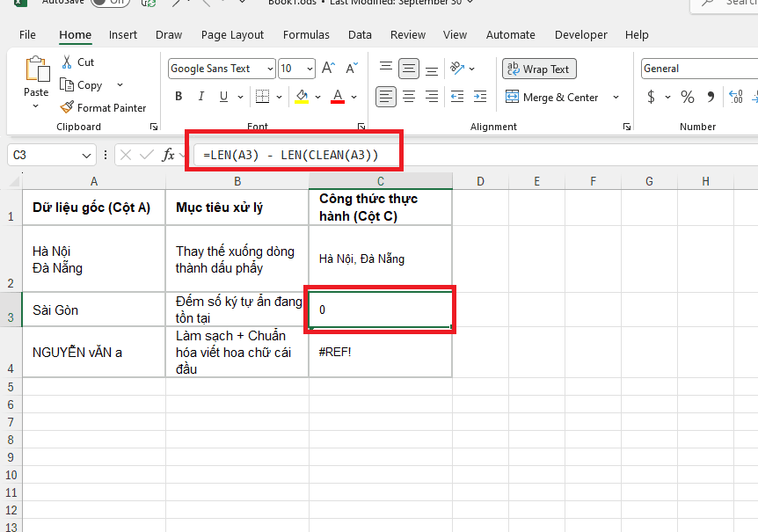Image resolution: width=758 pixels, height=532 pixels.
Task: Decrease the cell indent
Action: click(x=457, y=97)
